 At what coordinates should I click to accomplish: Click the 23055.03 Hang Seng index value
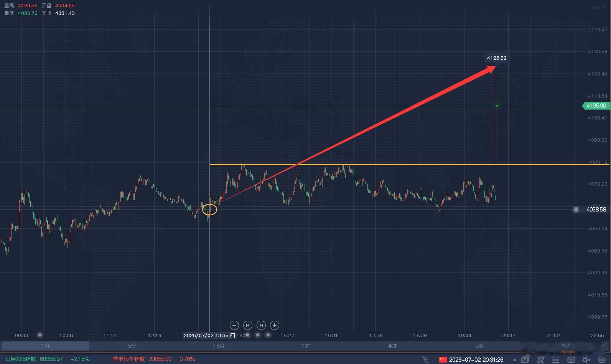click(160, 359)
